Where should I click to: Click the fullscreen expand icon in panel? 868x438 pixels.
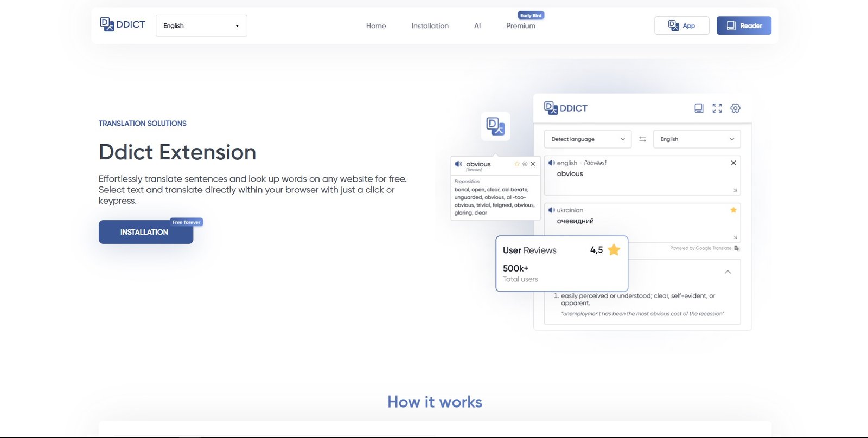(x=717, y=108)
